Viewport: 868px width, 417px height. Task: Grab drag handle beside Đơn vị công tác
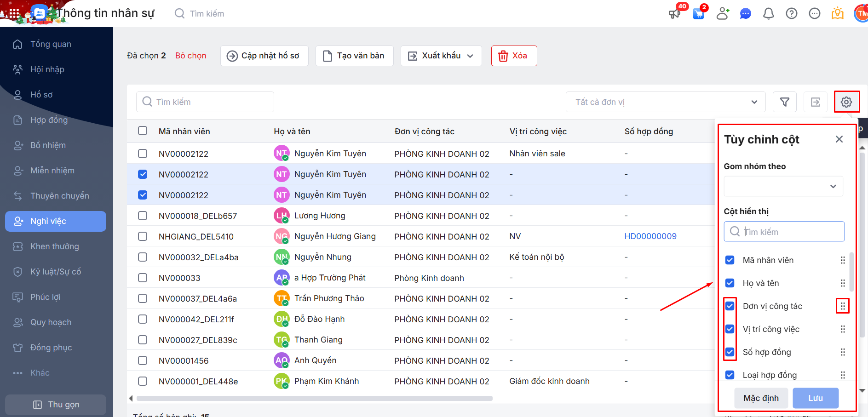click(842, 306)
